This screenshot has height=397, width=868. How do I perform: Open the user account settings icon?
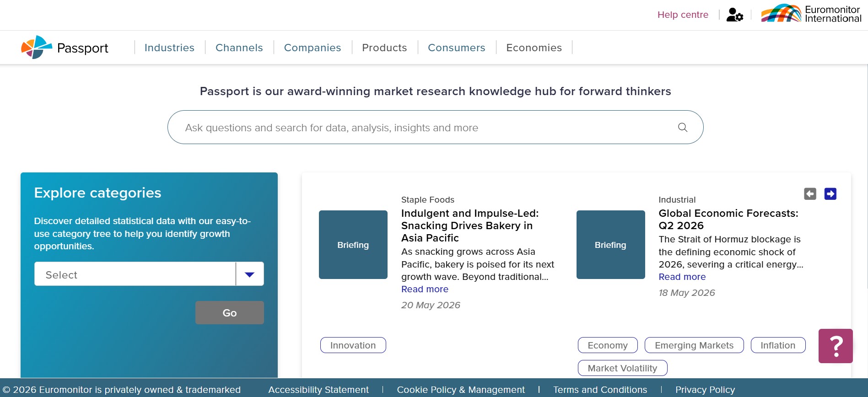point(734,15)
